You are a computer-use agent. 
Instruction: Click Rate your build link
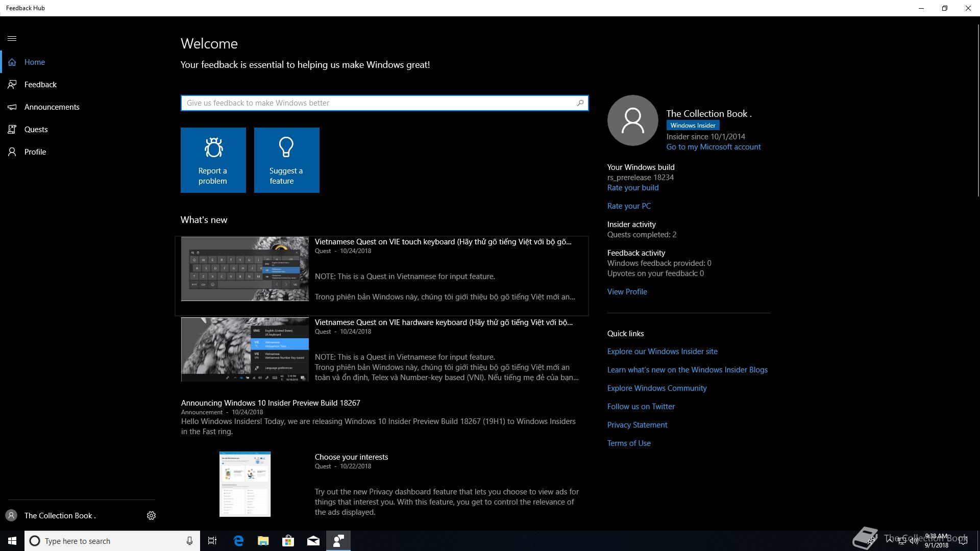(633, 188)
